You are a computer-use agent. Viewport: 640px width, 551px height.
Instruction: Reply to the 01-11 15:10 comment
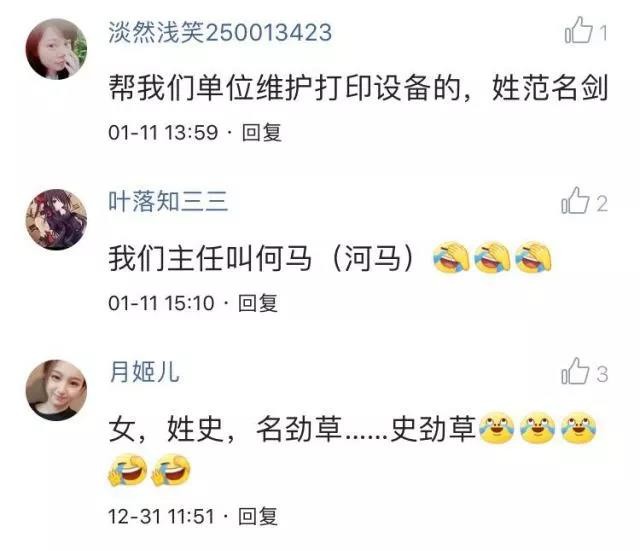click(258, 303)
